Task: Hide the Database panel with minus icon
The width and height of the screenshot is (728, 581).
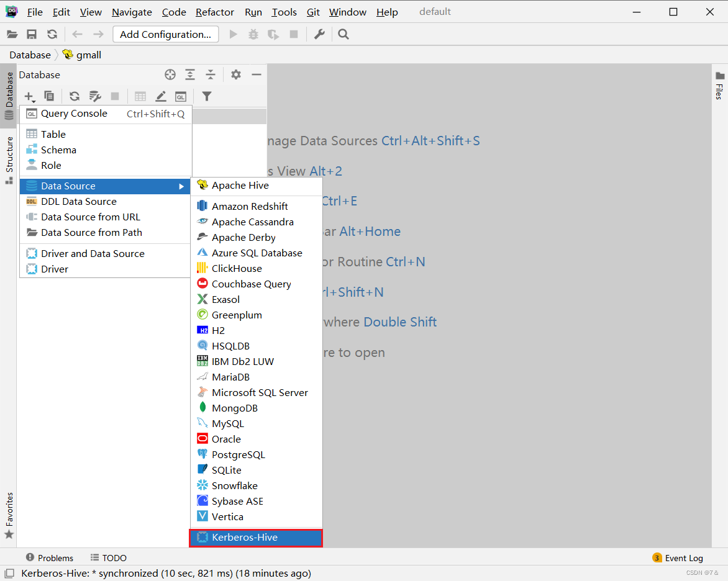Action: tap(257, 74)
